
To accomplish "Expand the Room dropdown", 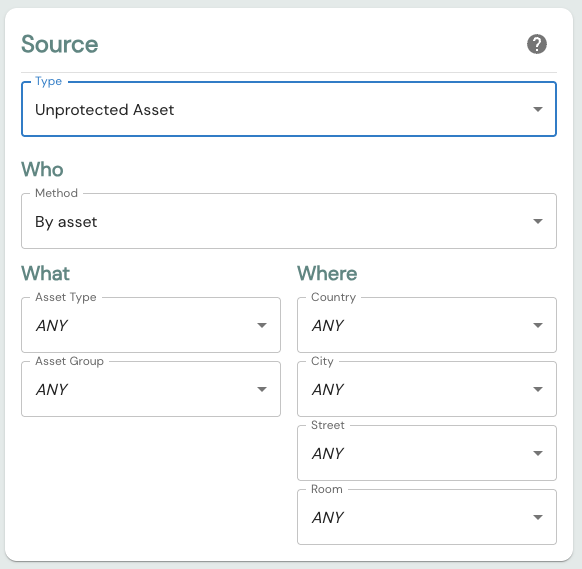I will (x=427, y=517).
